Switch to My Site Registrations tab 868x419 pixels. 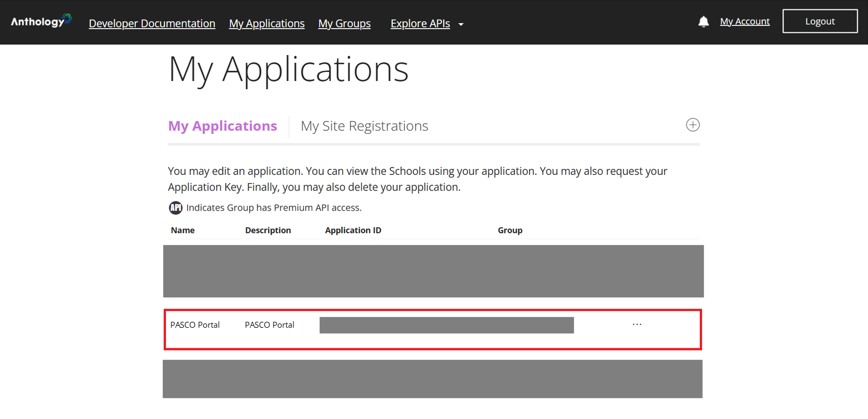[364, 126]
